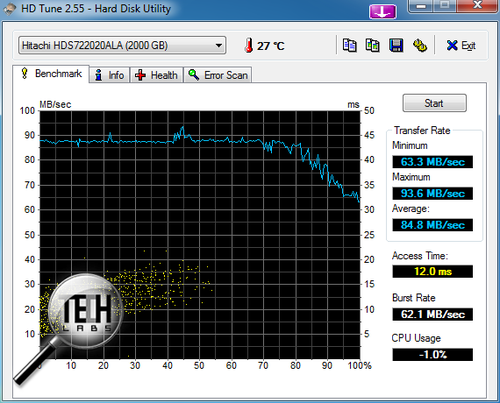Select the Benchmark tab
Image resolution: width=500 pixels, height=403 pixels.
(51, 73)
